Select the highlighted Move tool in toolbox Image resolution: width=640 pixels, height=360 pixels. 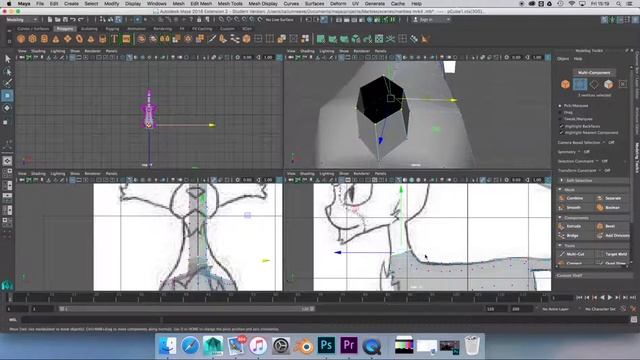coord(7,96)
